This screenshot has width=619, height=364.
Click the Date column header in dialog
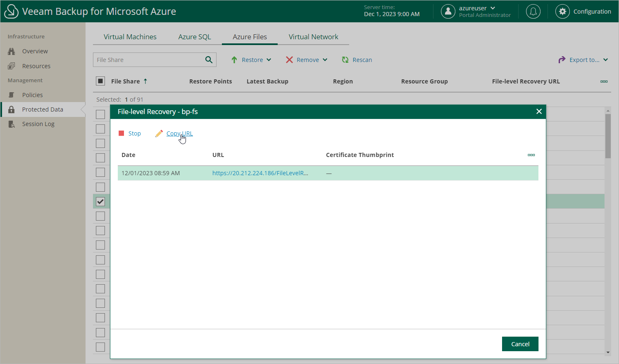coord(129,155)
